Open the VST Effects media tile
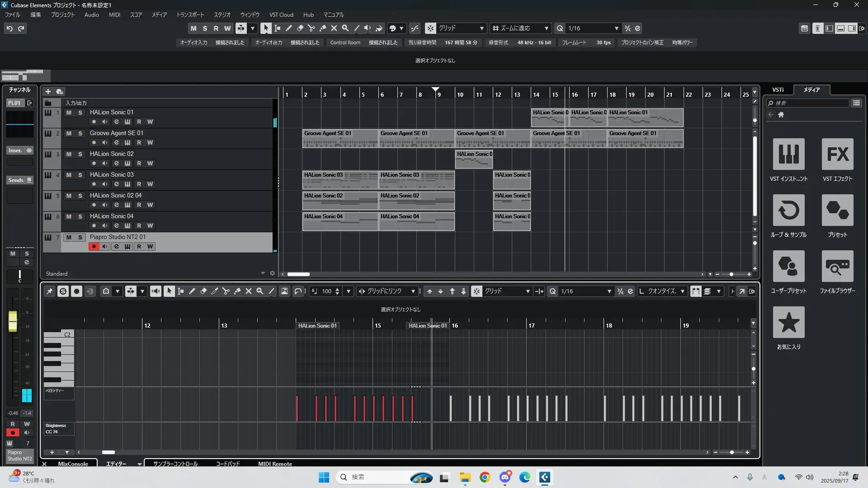Image resolution: width=868 pixels, height=488 pixels. [837, 155]
